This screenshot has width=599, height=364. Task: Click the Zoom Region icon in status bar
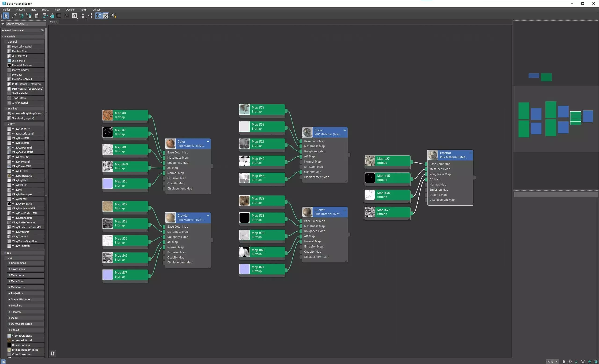(x=576, y=362)
